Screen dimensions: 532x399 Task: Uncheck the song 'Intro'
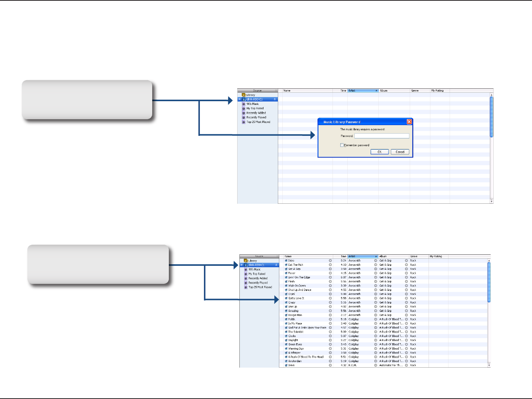(x=286, y=261)
